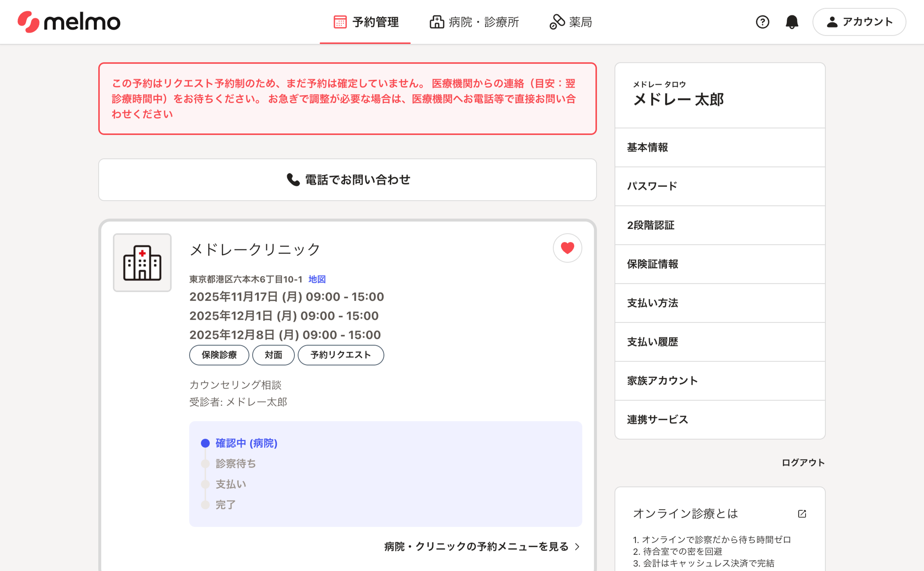This screenshot has width=924, height=571.
Task: Open 2段階認証 in account menu
Action: pos(720,225)
